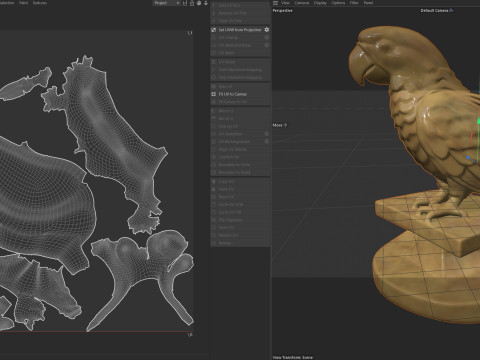The width and height of the screenshot is (480, 360).
Task: Click the Max UV command
Action: [x=240, y=86]
